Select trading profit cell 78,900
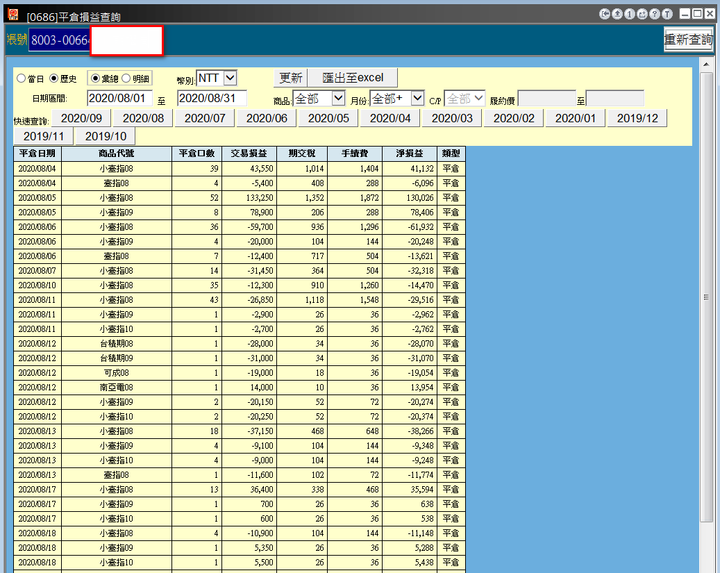The width and height of the screenshot is (720, 573). (x=249, y=212)
